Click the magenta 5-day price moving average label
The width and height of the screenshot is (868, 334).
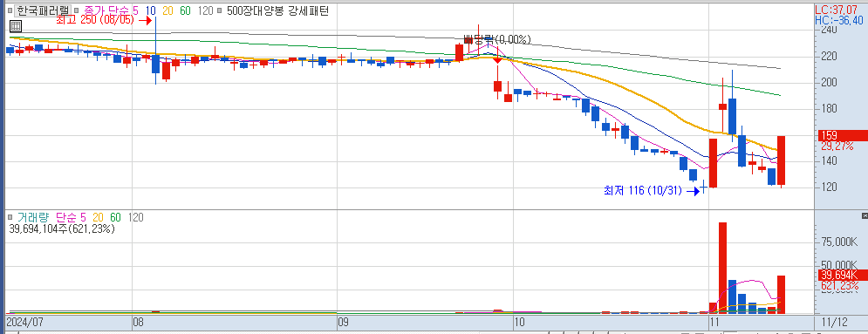pyautogui.click(x=136, y=10)
